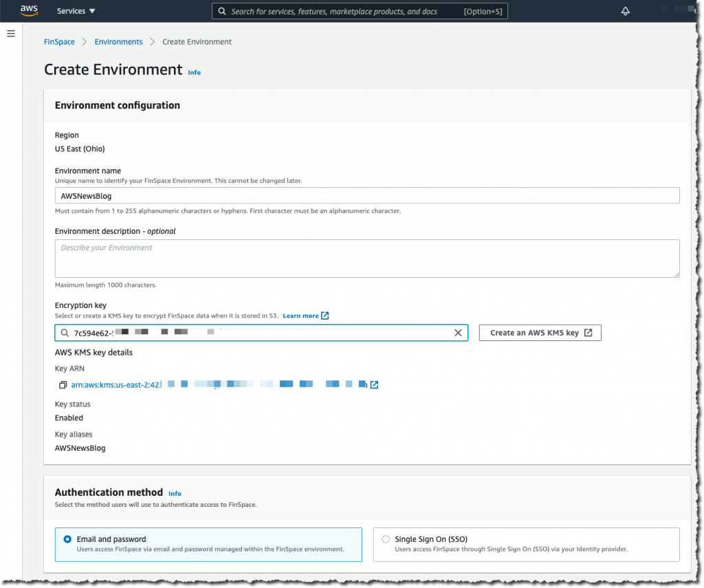The width and height of the screenshot is (704, 588).
Task: Click the Create an AWS KMS key button
Action: coord(540,332)
